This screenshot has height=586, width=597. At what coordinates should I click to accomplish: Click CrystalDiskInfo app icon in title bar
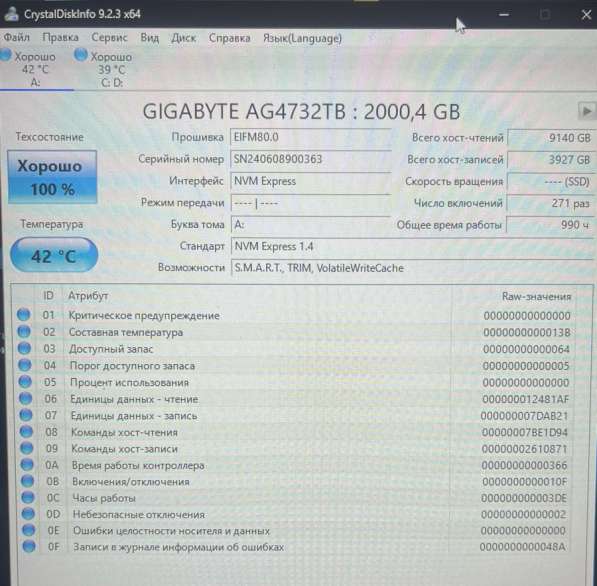(x=11, y=14)
